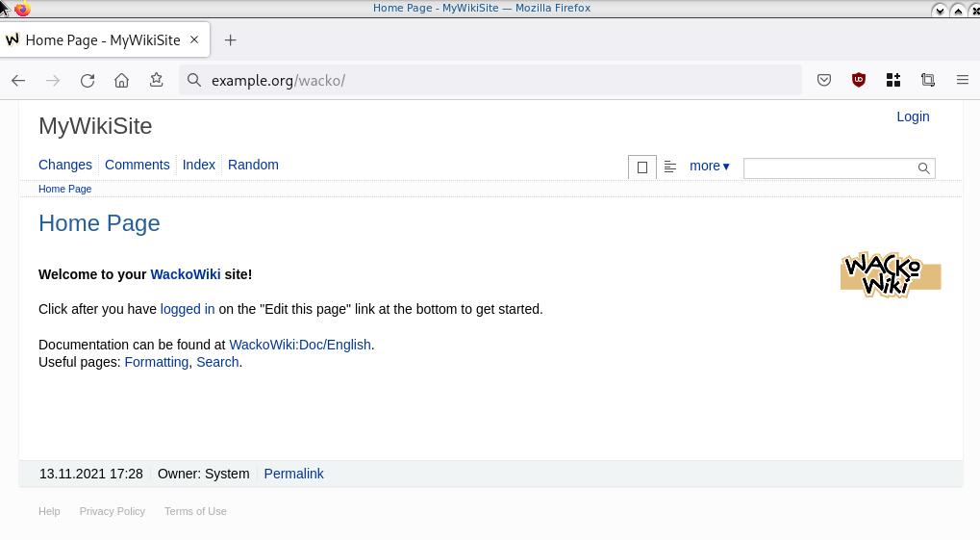
Task: Toggle the text lines display icon
Action: pyautogui.click(x=670, y=167)
